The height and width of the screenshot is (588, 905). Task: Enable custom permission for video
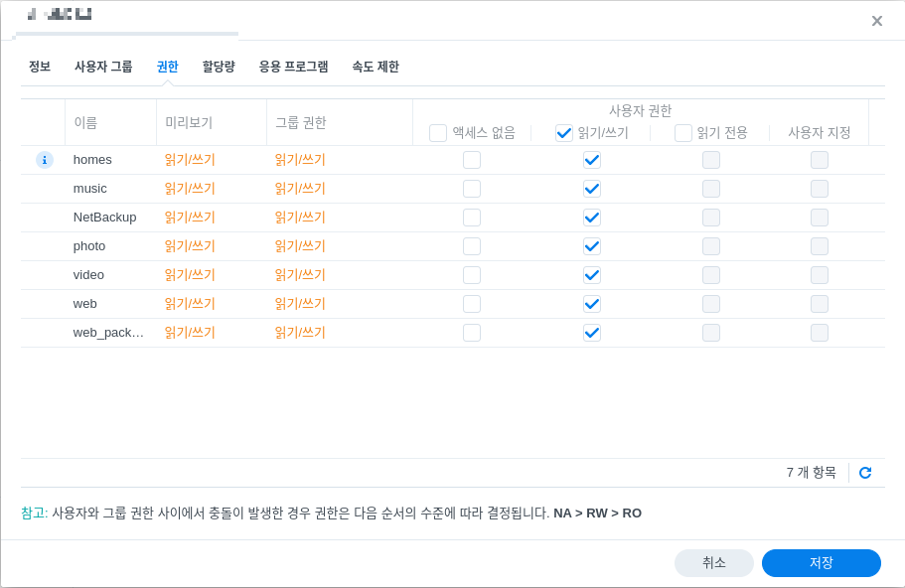[x=820, y=275]
